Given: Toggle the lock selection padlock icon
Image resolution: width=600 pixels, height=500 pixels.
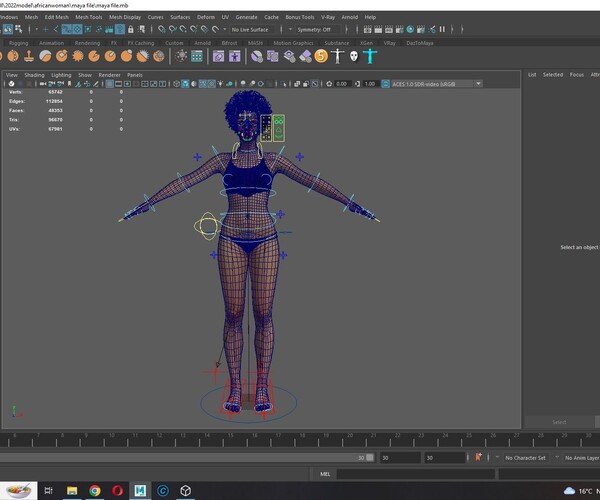Looking at the screenshot, I should 130,29.
